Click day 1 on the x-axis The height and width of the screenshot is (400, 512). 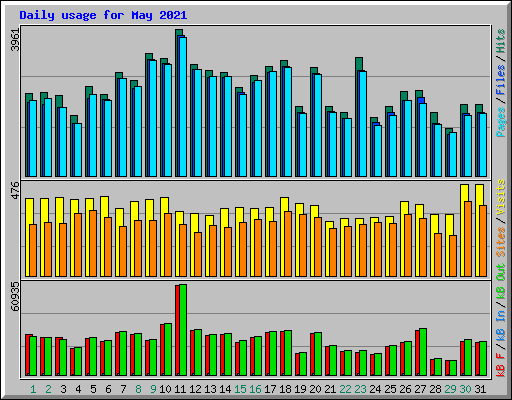coord(33,389)
